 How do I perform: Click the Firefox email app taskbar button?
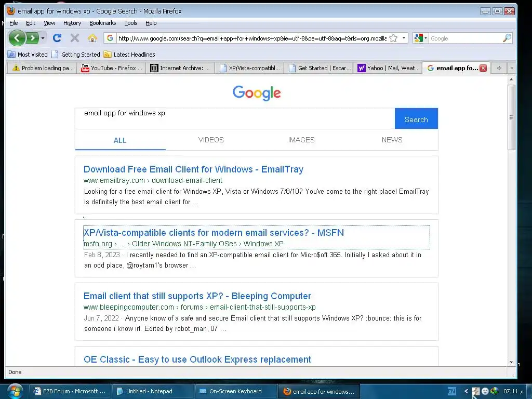[318, 391]
